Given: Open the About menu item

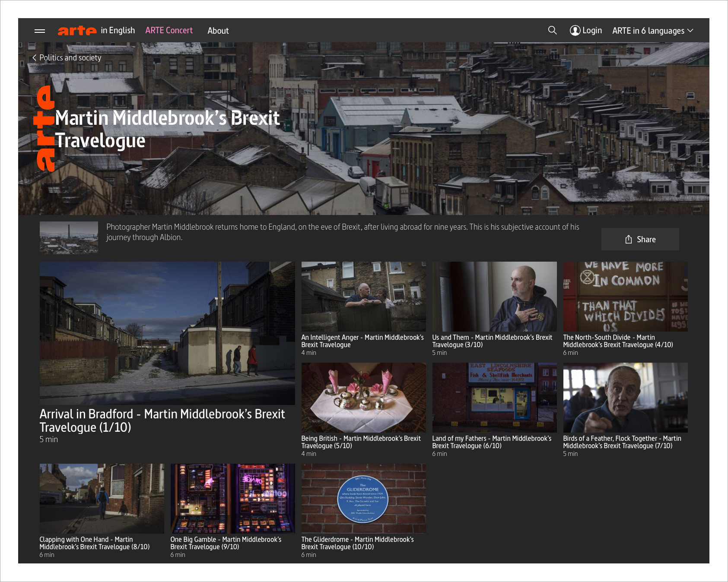Looking at the screenshot, I should pos(218,31).
